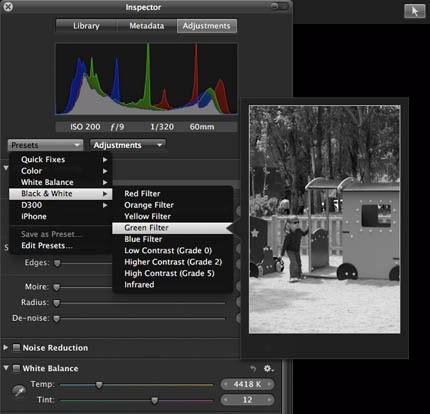Click the ISO 200 exposure readout
This screenshot has height=414, width=430.
tap(85, 127)
